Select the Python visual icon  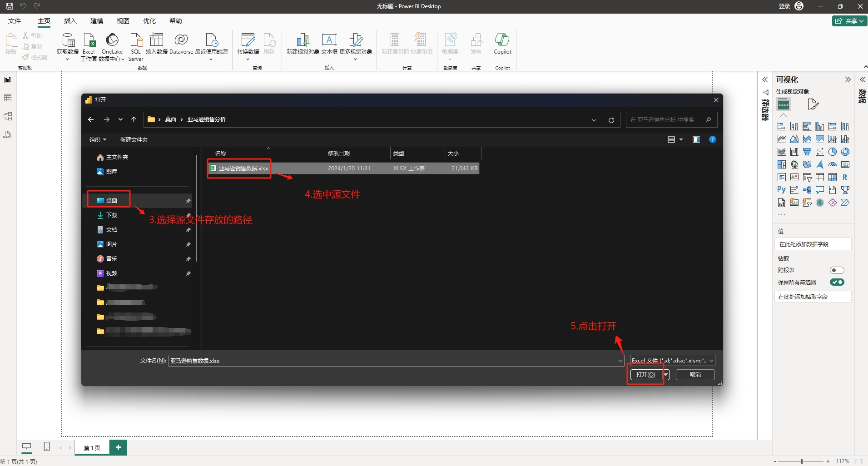point(782,190)
